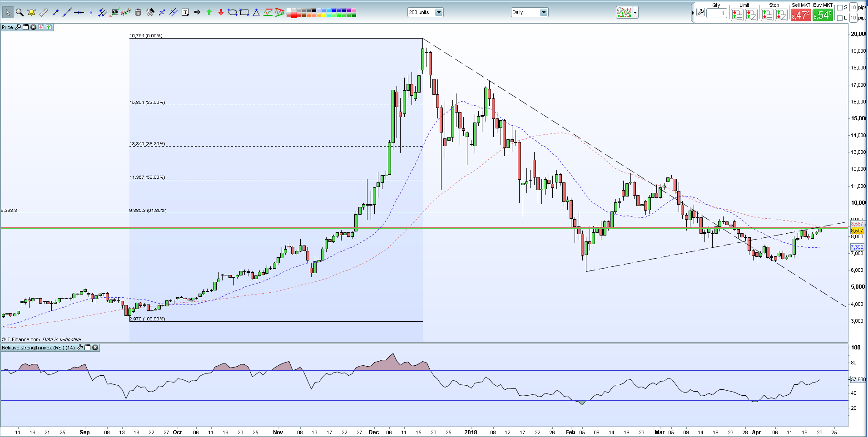Open the order ticket wrench settings

(x=700, y=12)
